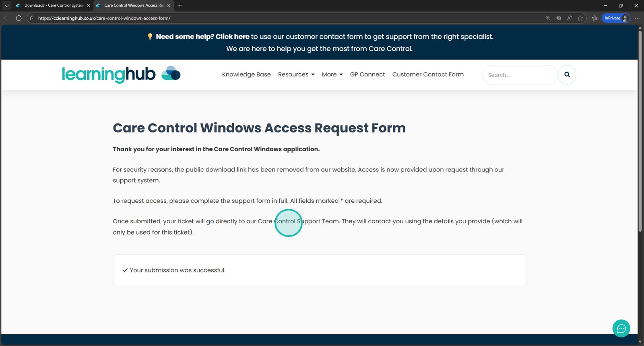Screen dimensions: 644x346
Task: Go back to the previous page
Action: [7, 18]
